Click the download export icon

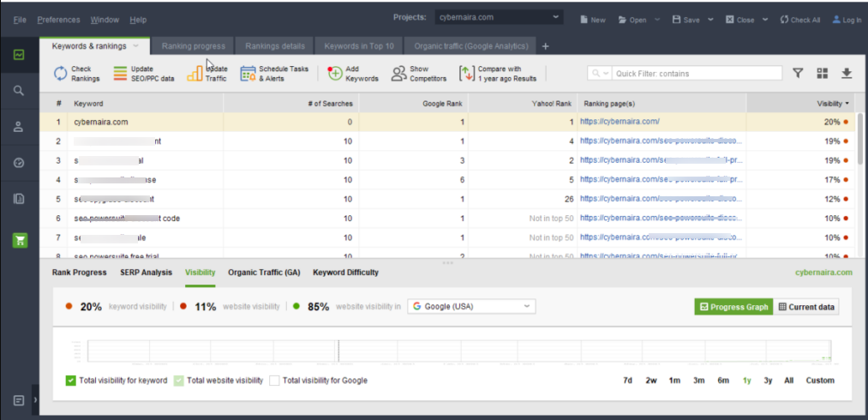[x=847, y=74]
